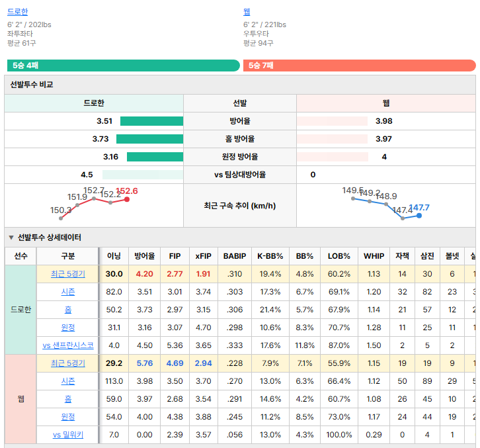The height and width of the screenshot is (448, 480).
Task: Click the 웹 header in comparison table
Action: click(x=386, y=103)
